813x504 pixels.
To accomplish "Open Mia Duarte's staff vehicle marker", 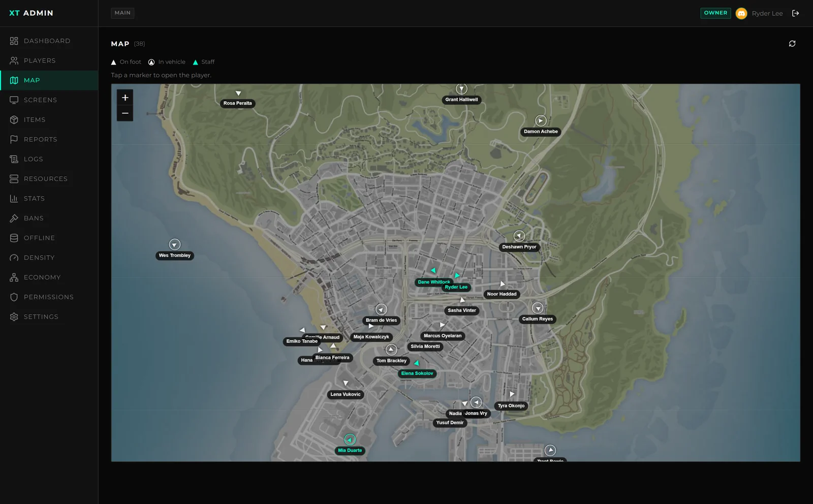I will [350, 439].
